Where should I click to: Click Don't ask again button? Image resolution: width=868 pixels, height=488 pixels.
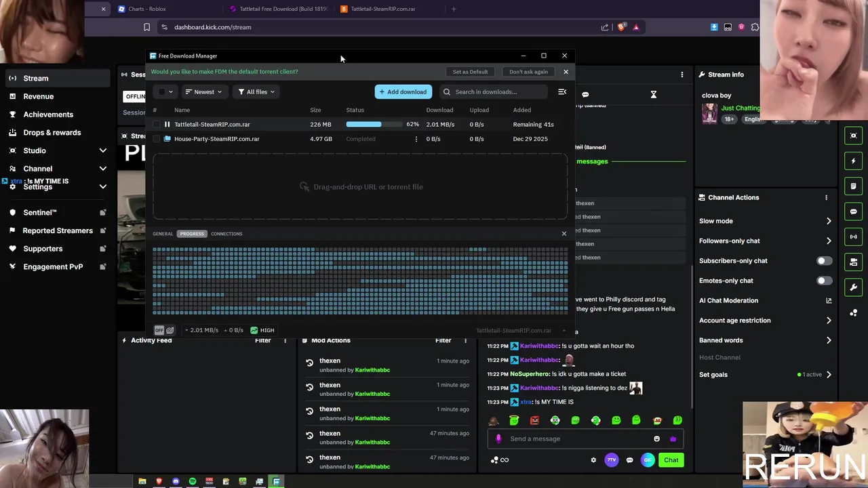[528, 72]
